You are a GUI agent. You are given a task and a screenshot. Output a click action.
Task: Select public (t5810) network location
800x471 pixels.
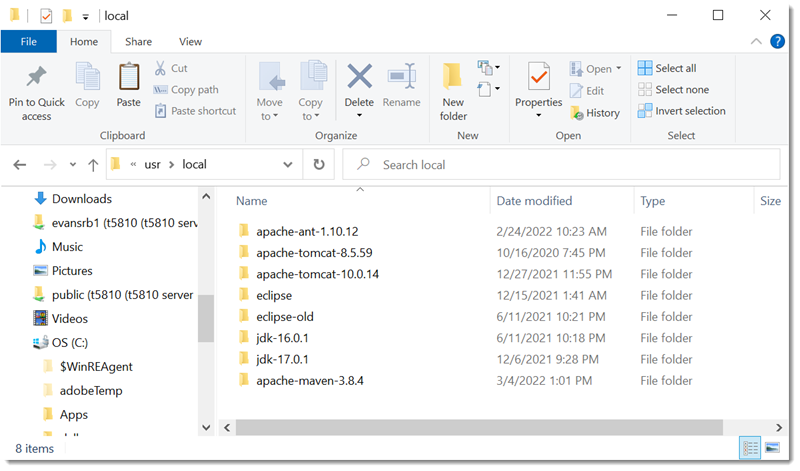click(x=113, y=294)
